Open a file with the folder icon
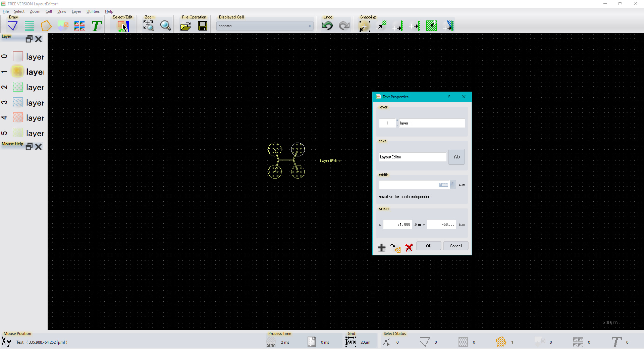Screen dimensions: 644x349 tap(185, 26)
